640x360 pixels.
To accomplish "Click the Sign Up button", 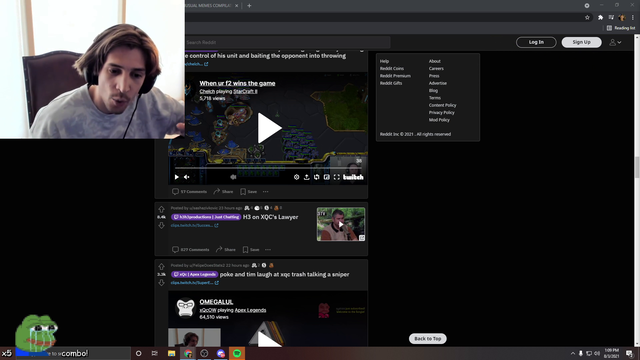I will (581, 42).
